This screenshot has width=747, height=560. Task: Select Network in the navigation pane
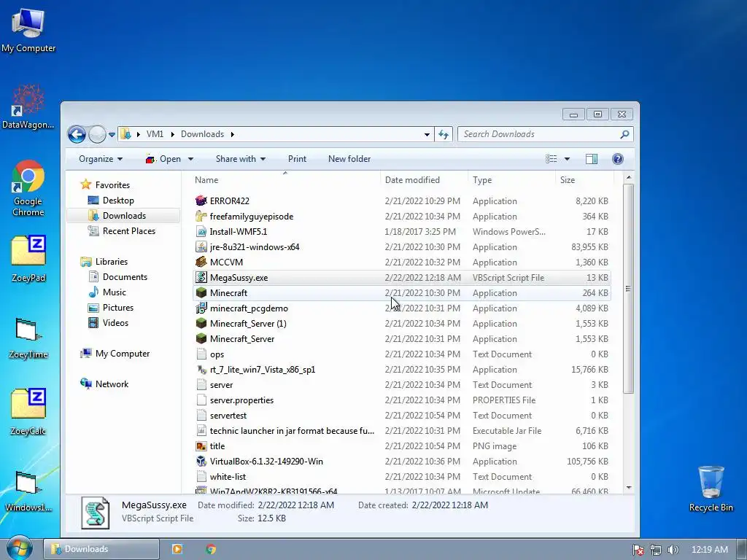tap(112, 384)
